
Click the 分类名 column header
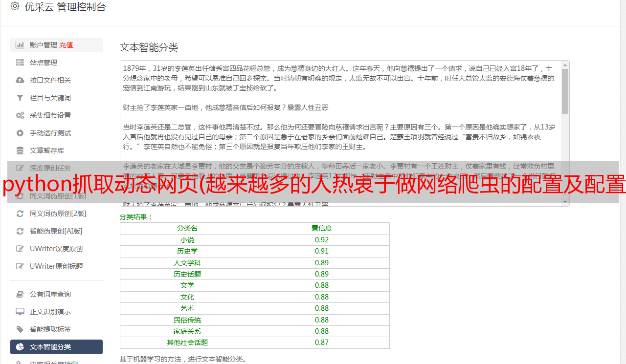tap(187, 228)
